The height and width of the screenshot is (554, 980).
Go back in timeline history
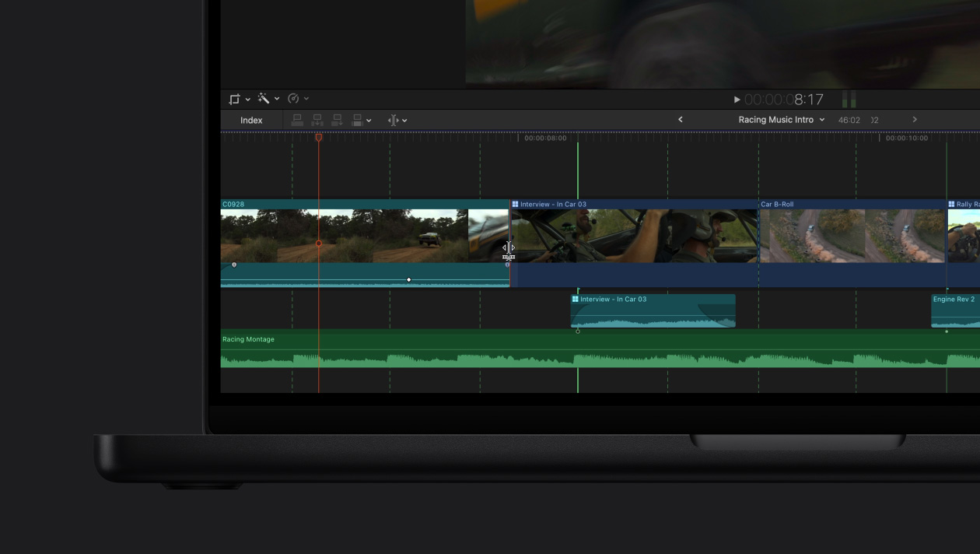tap(681, 120)
